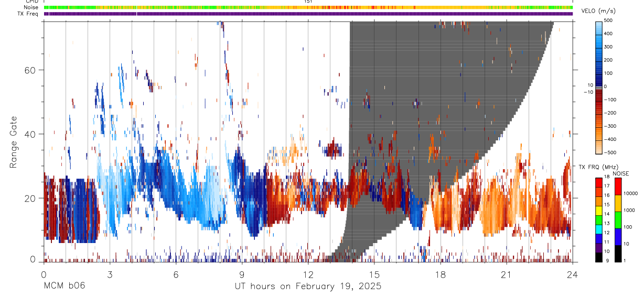Viewport: 644px width, 297px height.
Task: Click the red 17–18 MHz swatch in TX FRQ legend
Action: [598, 182]
